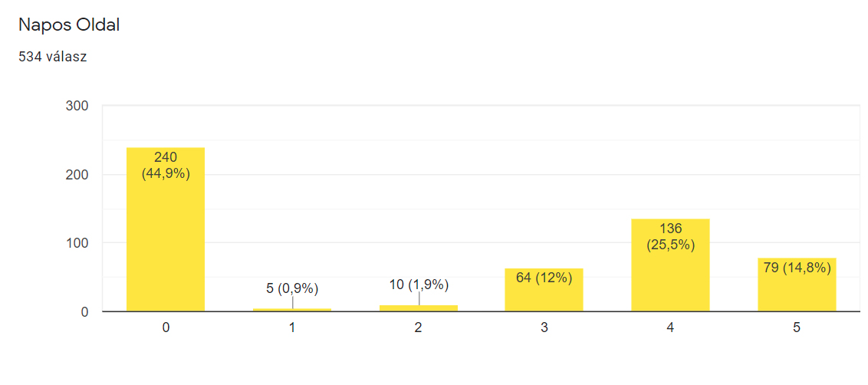Click the x-axis label 3
This screenshot has width=868, height=385.
pyautogui.click(x=544, y=327)
